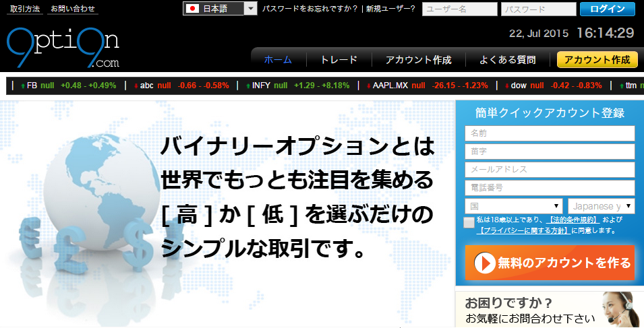
Task: Open the Japanese yen currency dropdown
Action: pyautogui.click(x=602, y=206)
